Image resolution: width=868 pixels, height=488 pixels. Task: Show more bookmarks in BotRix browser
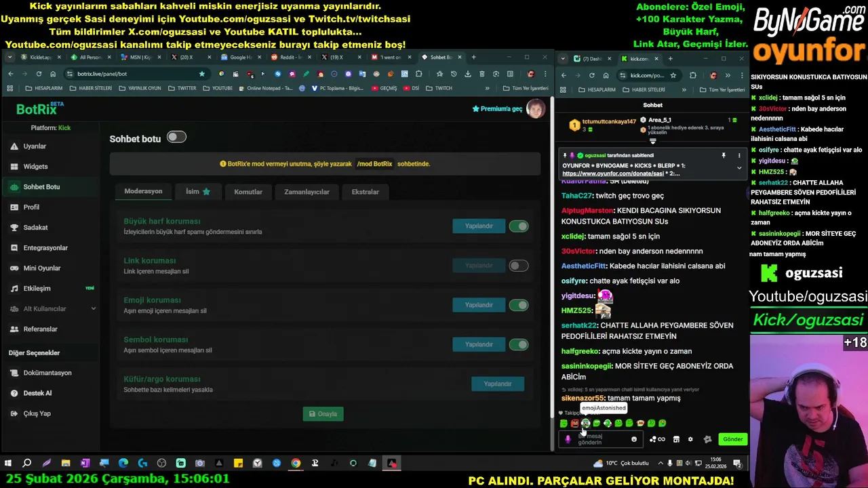point(487,88)
